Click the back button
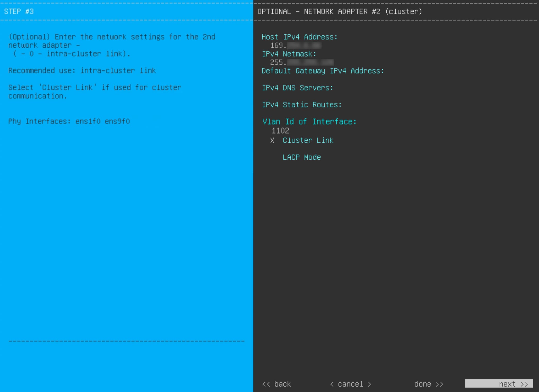 (x=277, y=384)
